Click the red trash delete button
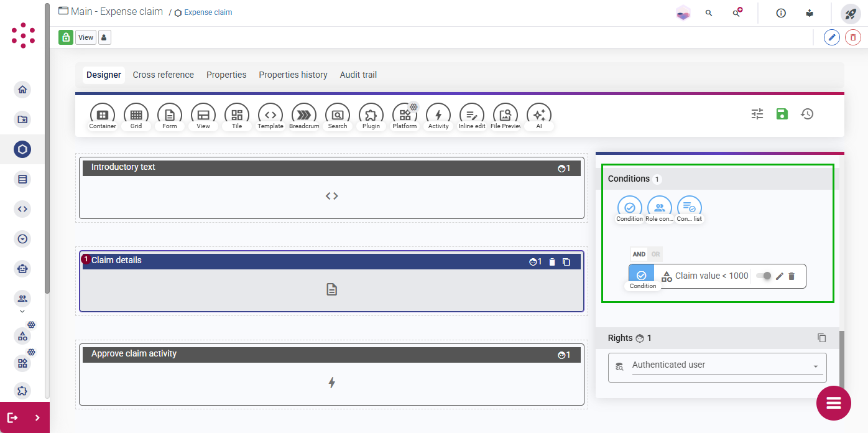Image resolution: width=868 pixels, height=433 pixels. (x=853, y=37)
